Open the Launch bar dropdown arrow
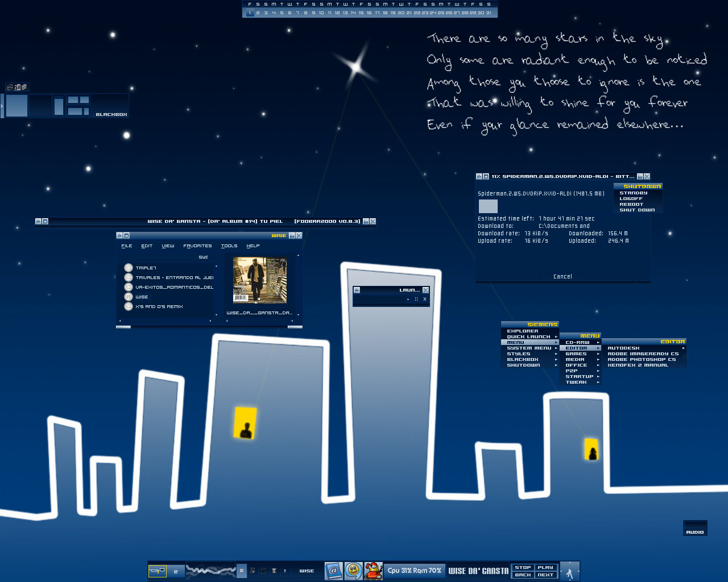This screenshot has width=728, height=582. click(x=408, y=299)
